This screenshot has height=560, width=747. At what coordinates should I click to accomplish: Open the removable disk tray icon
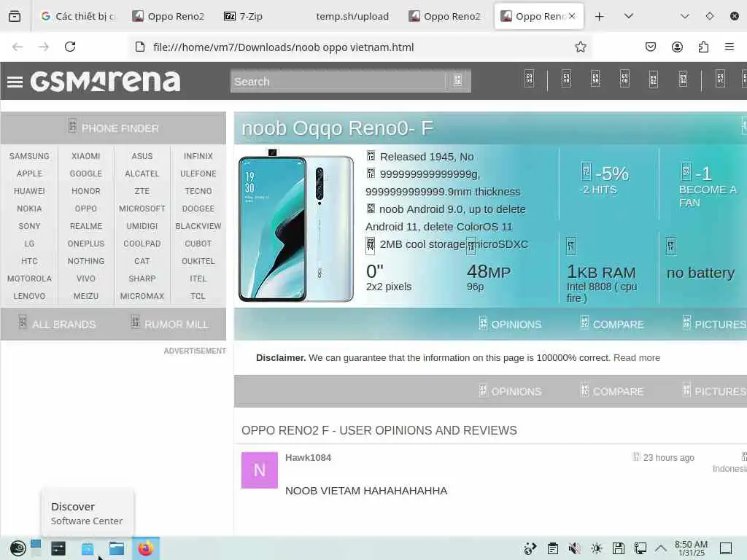click(x=619, y=548)
